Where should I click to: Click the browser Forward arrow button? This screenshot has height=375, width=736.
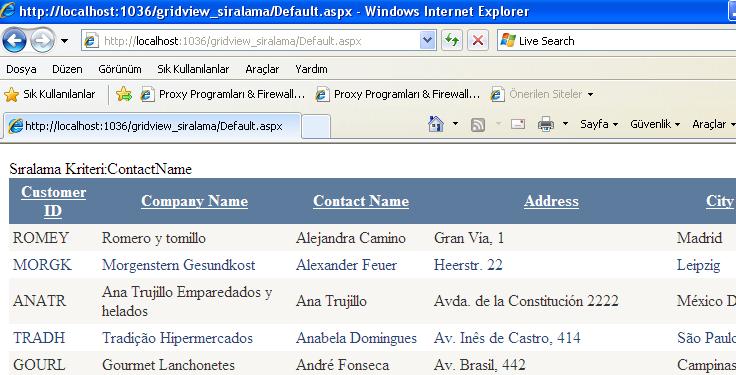point(42,41)
